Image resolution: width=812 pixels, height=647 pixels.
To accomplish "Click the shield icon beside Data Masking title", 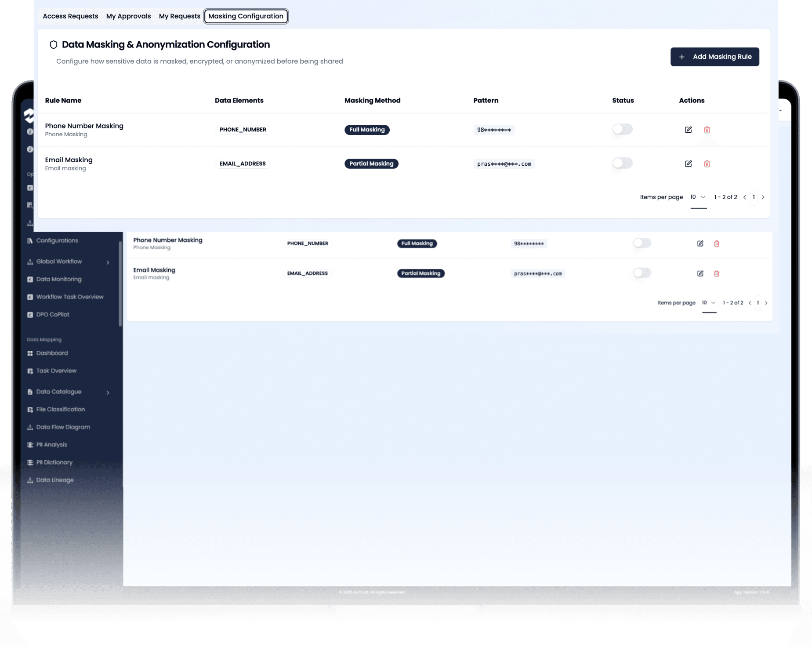I will pos(54,44).
